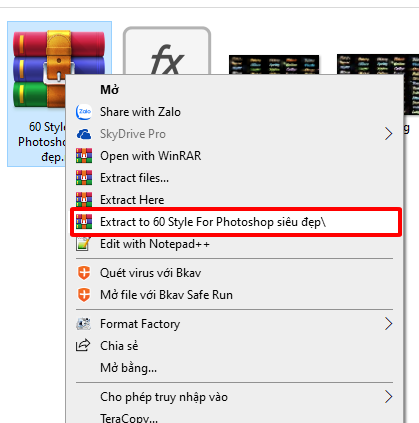Screen dimensions: 419x423
Task: Expand the Format Factory submenu arrow
Action: click(388, 324)
